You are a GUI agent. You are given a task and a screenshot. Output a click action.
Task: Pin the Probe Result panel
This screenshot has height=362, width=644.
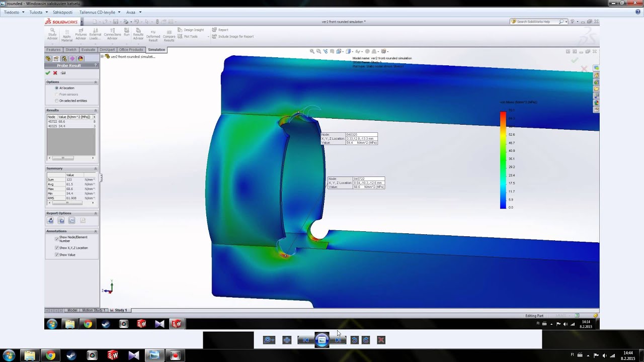coord(63,73)
